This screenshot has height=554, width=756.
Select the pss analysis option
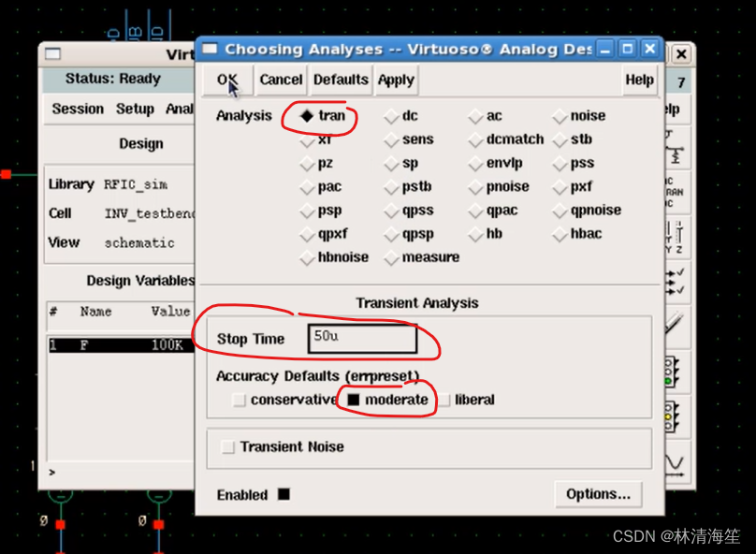pyautogui.click(x=560, y=163)
